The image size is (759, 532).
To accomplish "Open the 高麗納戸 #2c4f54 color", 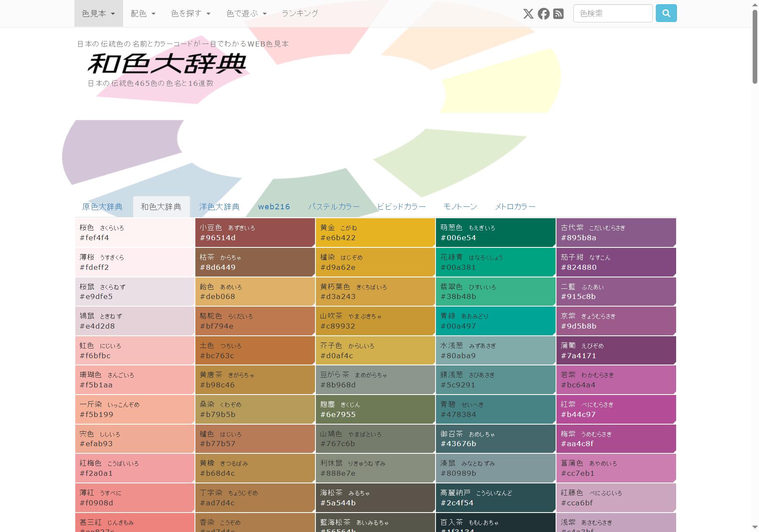I will pyautogui.click(x=496, y=498).
